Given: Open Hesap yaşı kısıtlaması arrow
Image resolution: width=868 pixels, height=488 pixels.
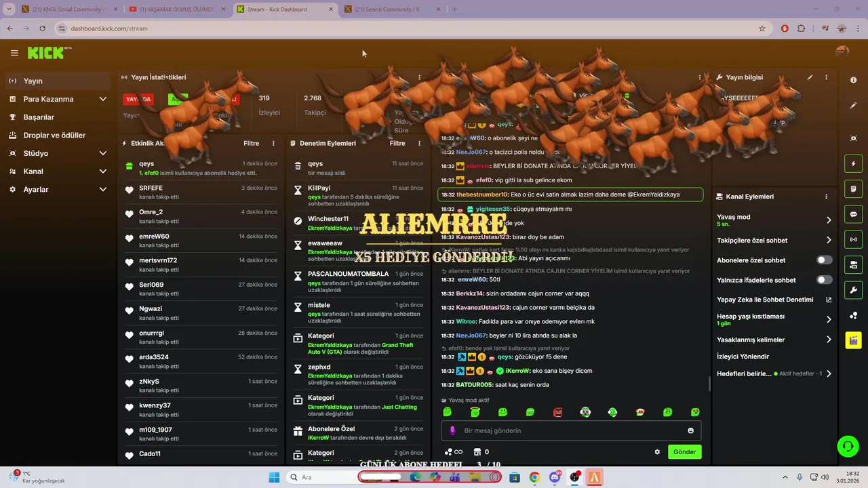Looking at the screenshot, I should pyautogui.click(x=829, y=319).
